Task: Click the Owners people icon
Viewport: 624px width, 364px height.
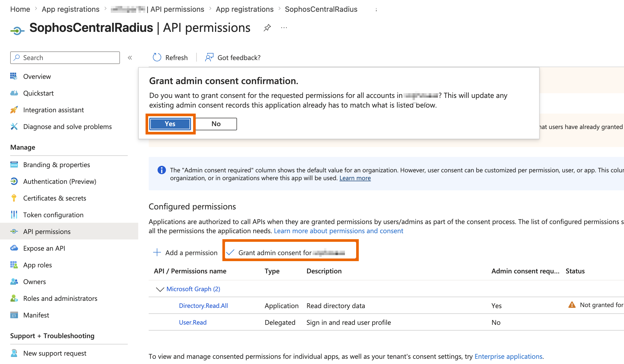Action: click(x=14, y=281)
